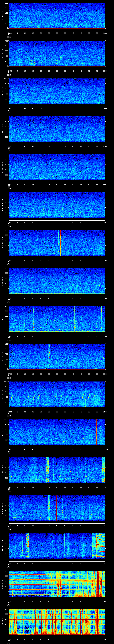
Task: Open the spectrogram panel starting at 8:50:00
Action: click(57, 91)
